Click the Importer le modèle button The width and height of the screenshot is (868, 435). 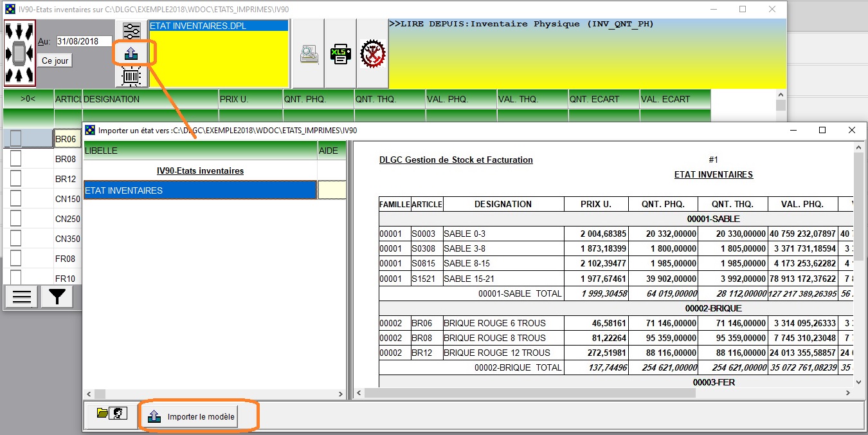click(189, 416)
